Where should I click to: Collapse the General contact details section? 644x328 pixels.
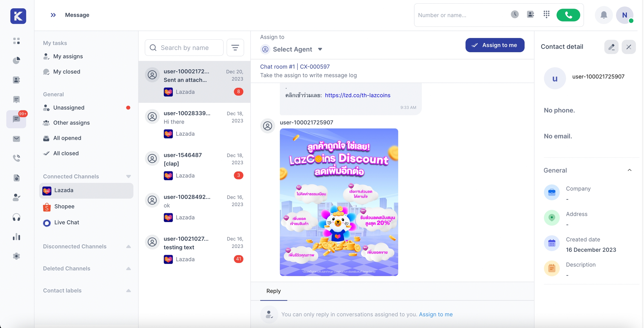point(629,170)
